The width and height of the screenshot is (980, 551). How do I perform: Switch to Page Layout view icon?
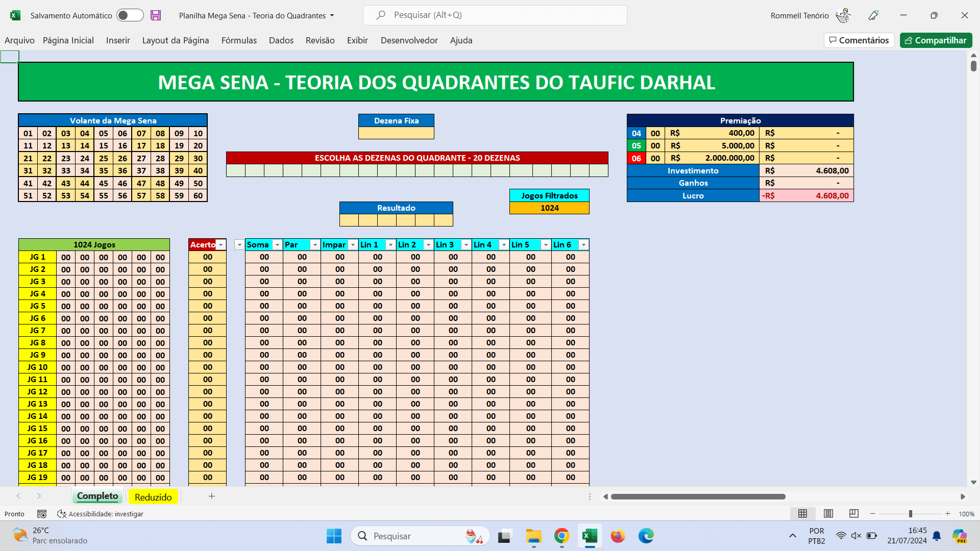tap(828, 514)
